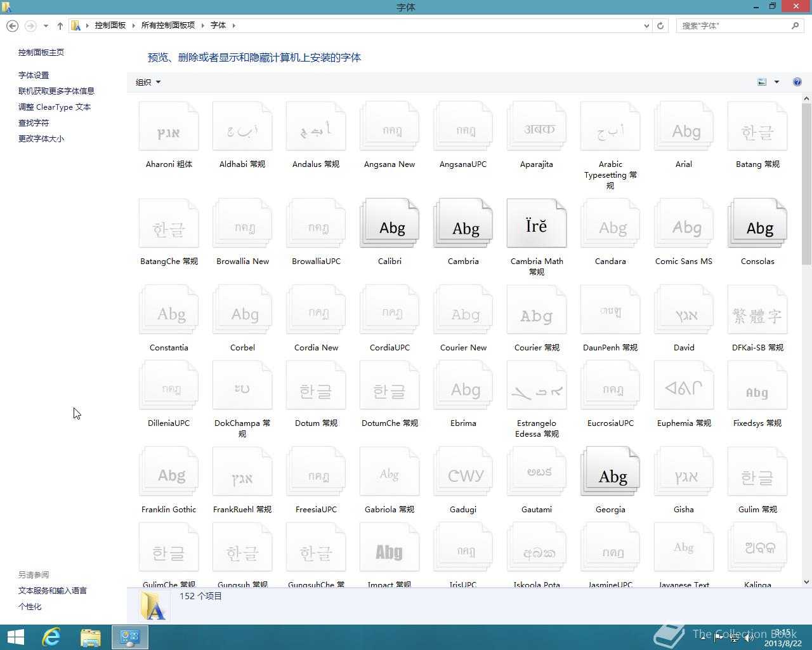Screen dimensions: 812x650
Task: Select the Gautami font icon
Action: pos(537,472)
